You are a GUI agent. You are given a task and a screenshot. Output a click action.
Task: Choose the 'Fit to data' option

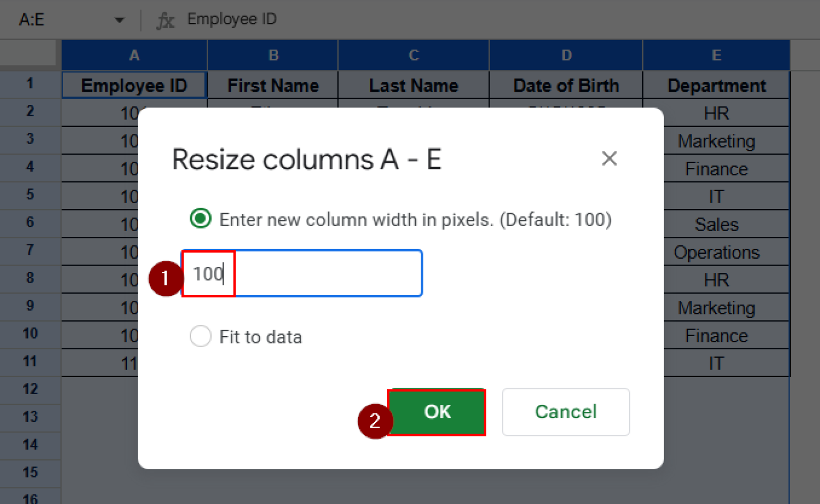(200, 336)
